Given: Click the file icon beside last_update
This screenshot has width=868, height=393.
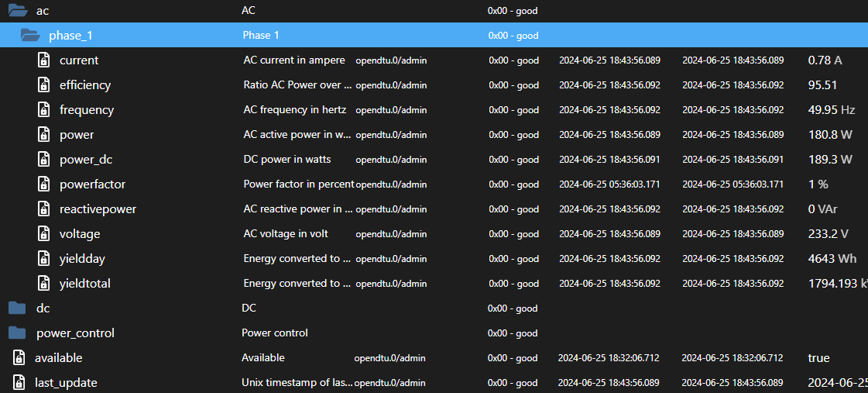Looking at the screenshot, I should pyautogui.click(x=19, y=383).
